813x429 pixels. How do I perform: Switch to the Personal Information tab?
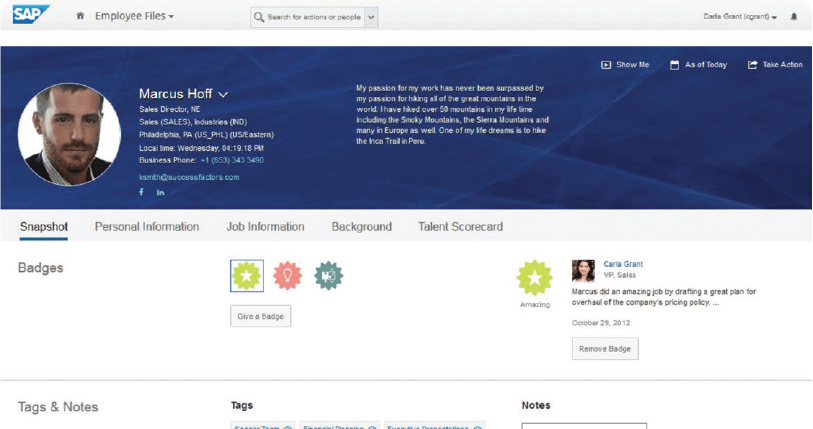coord(147,227)
